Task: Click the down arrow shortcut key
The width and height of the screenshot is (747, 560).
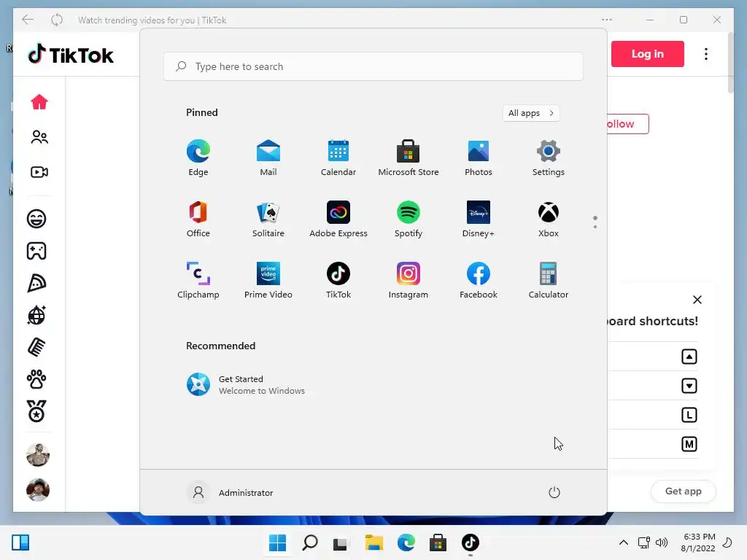Action: (x=689, y=386)
